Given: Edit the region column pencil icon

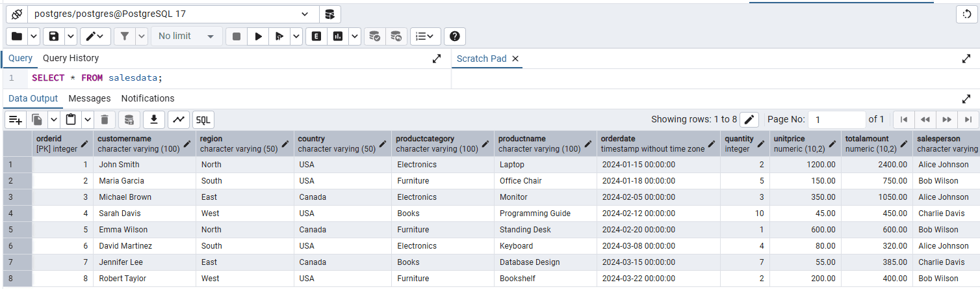Looking at the screenshot, I should (x=285, y=144).
